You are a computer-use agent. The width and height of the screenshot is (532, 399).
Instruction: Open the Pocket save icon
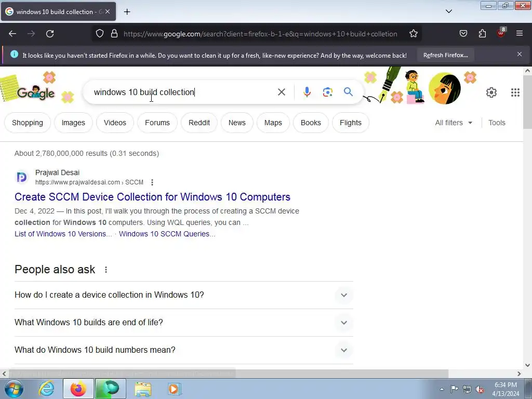pos(463,33)
